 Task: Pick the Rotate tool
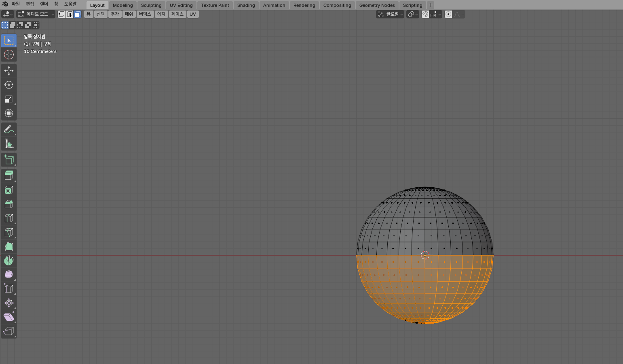(9, 85)
